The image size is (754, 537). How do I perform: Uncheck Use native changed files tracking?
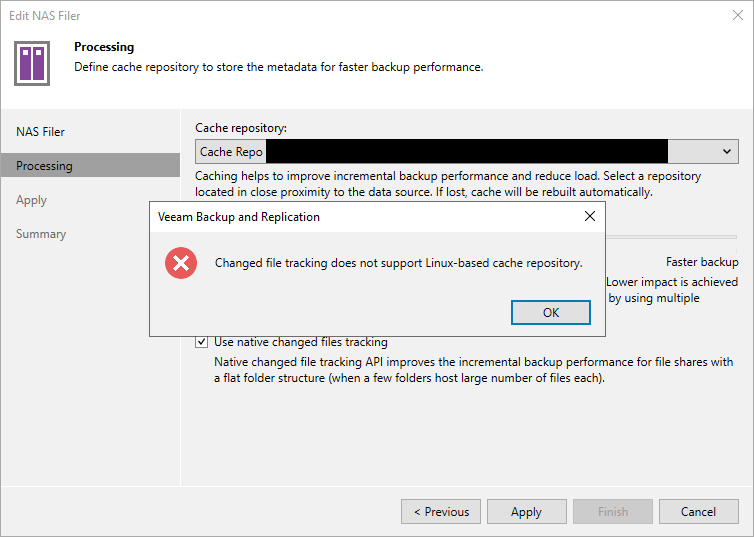pos(203,342)
